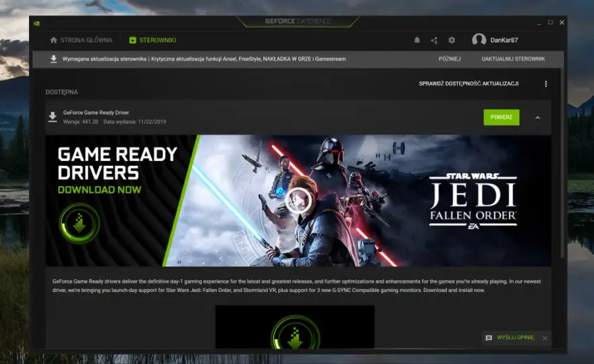Click the share icon in top bar
Image resolution: width=594 pixels, height=364 pixels.
[434, 40]
